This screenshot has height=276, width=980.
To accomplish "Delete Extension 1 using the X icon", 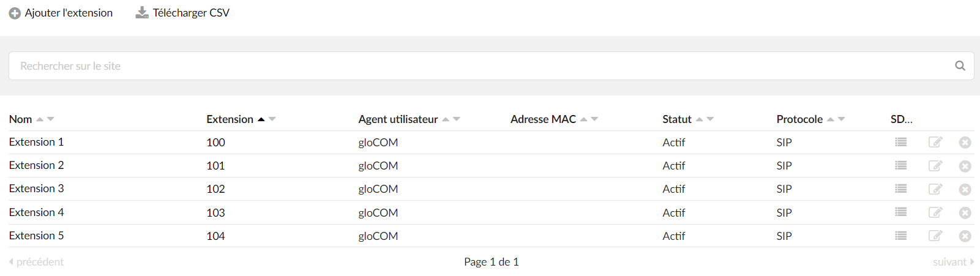I will tap(965, 143).
